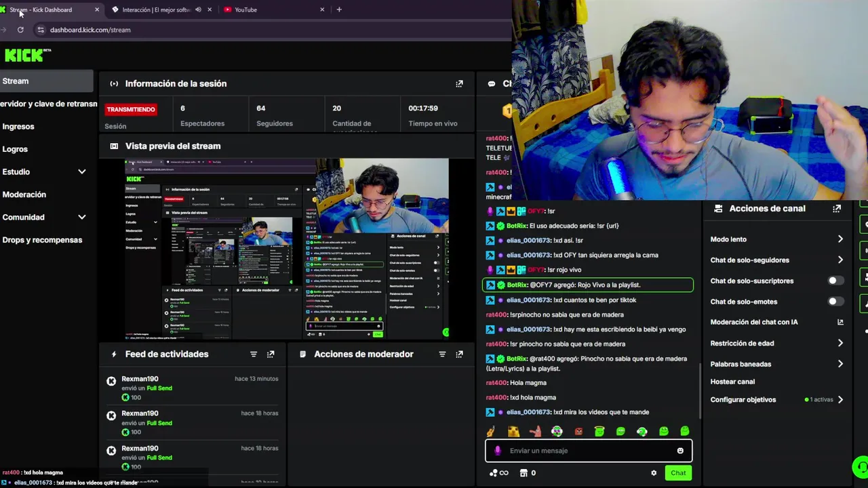Click the TRANSMITIENDO status badge
Image resolution: width=868 pixels, height=488 pixels.
coord(131,109)
